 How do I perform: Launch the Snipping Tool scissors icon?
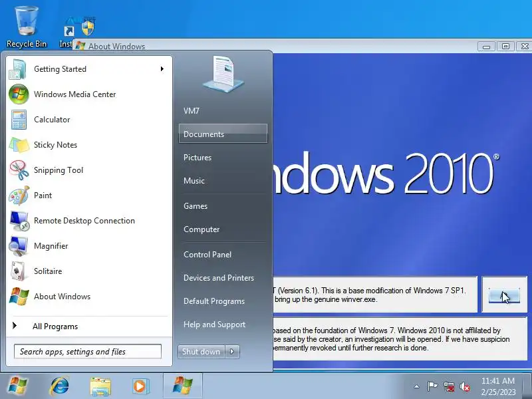tap(19, 170)
